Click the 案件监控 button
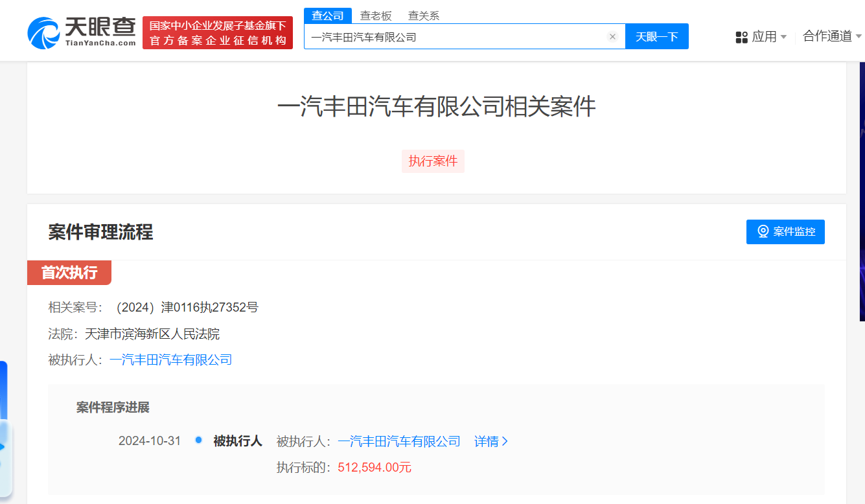Image resolution: width=865 pixels, height=504 pixels. (x=785, y=232)
